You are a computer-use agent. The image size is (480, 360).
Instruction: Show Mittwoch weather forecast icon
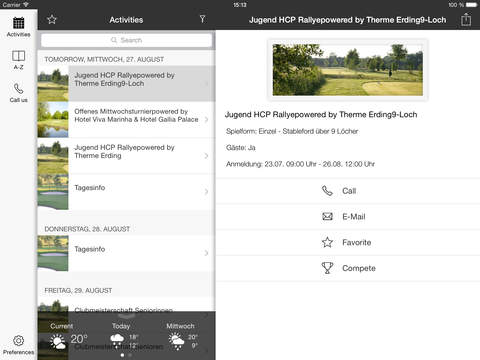(x=176, y=341)
